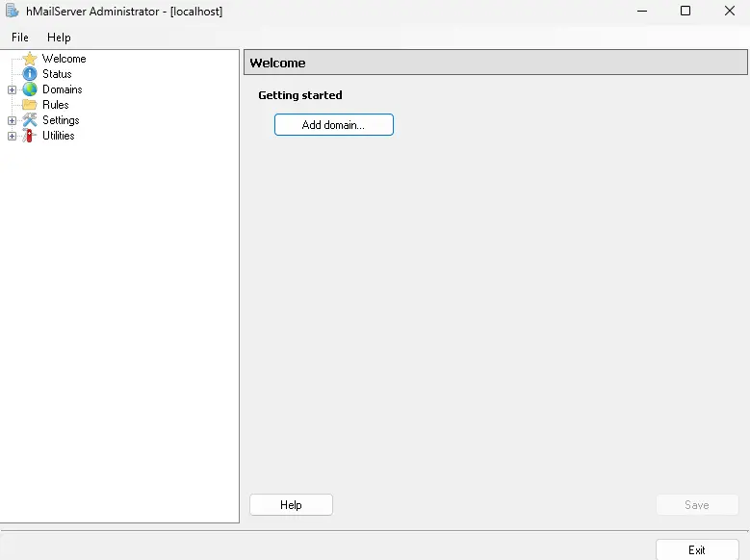Screen dimensions: 750x560
Task: Open the Help menu in menu bar
Action: 59,38
